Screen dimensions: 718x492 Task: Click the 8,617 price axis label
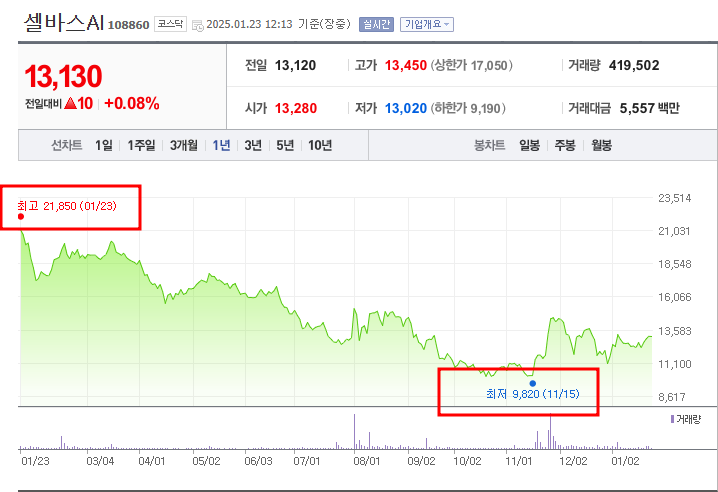tap(673, 397)
